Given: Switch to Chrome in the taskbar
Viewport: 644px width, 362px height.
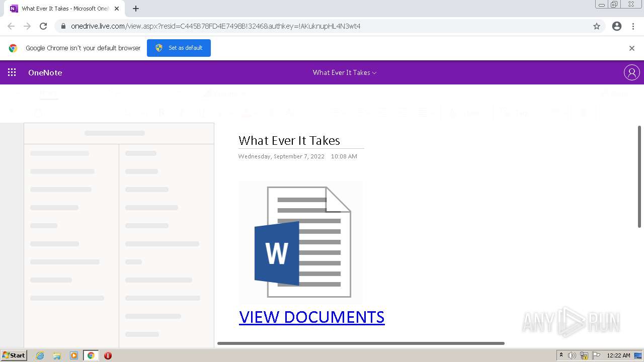Looking at the screenshot, I should tap(91, 355).
